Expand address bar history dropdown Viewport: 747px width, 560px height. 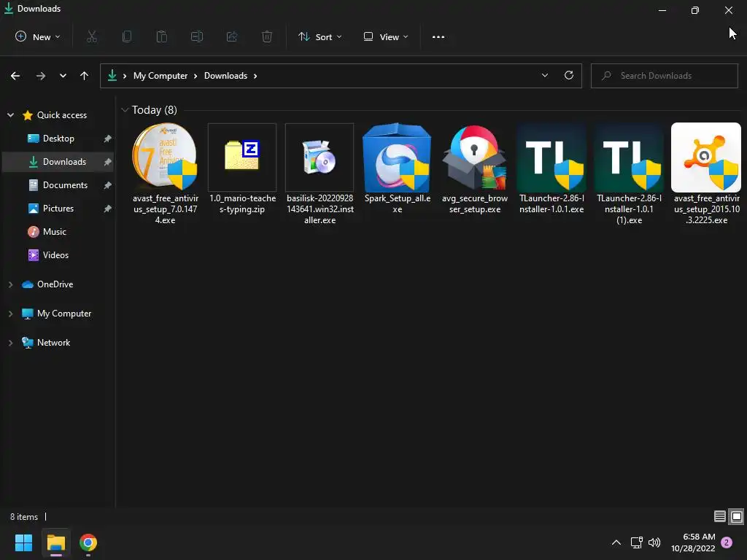pos(544,75)
